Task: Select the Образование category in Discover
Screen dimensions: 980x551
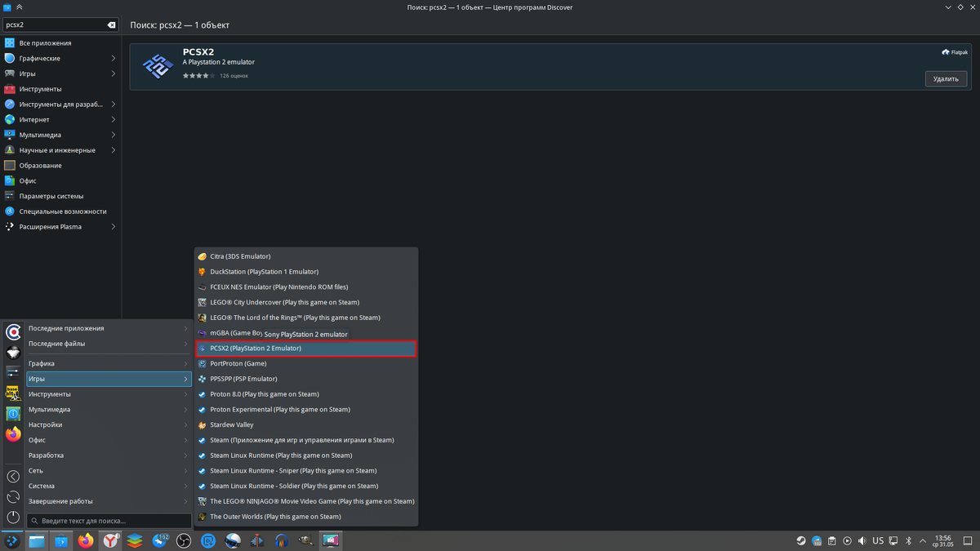Action: (60, 166)
